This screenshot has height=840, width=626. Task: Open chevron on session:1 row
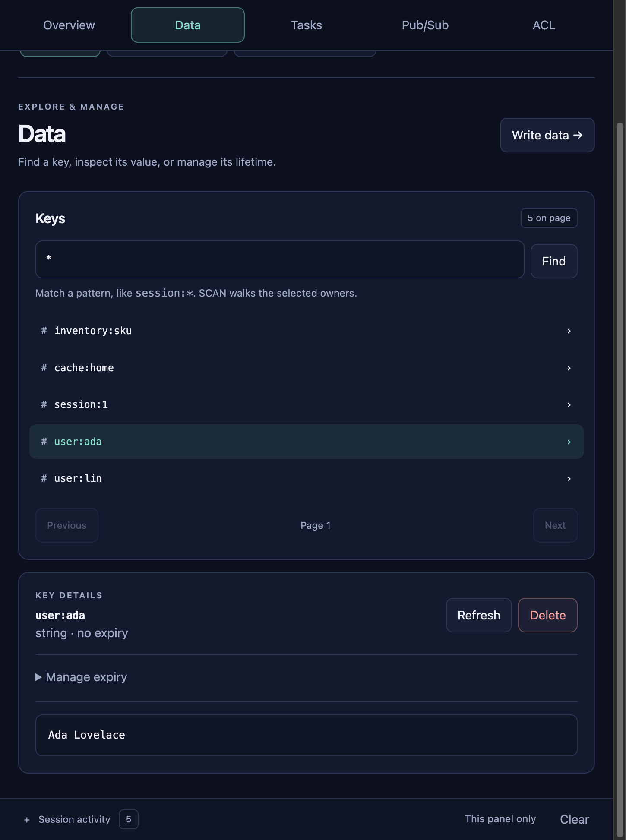pos(569,405)
